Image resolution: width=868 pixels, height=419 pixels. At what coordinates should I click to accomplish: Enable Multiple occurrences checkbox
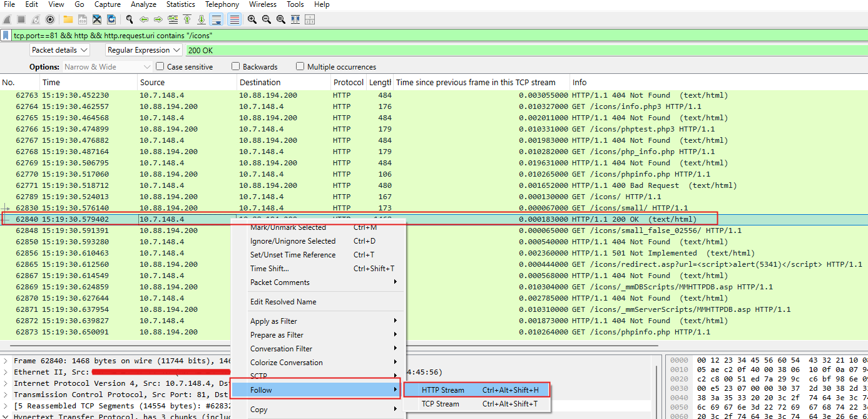[300, 66]
